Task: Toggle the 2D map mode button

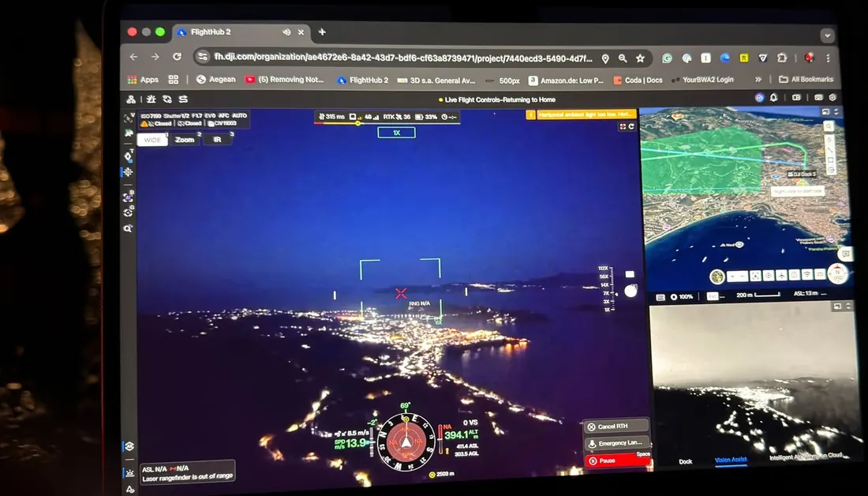Action: pos(820,275)
